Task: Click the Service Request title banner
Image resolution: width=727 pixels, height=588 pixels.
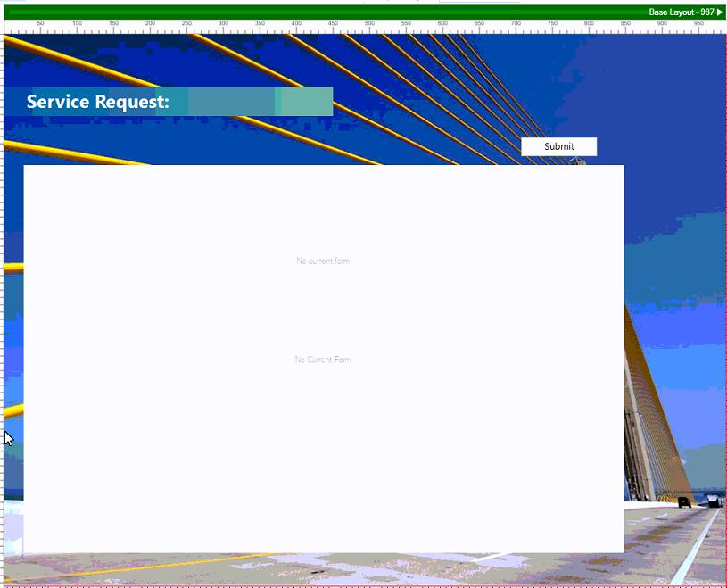Action: [178, 101]
